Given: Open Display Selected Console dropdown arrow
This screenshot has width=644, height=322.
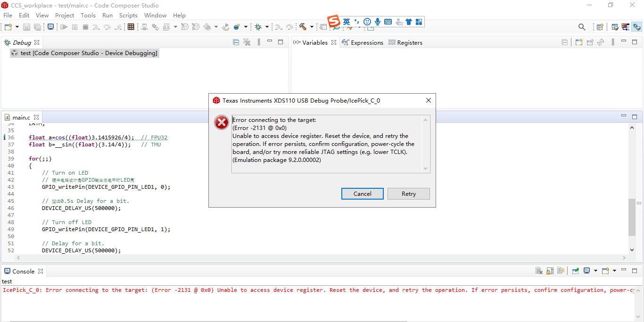Looking at the screenshot, I should (x=595, y=271).
